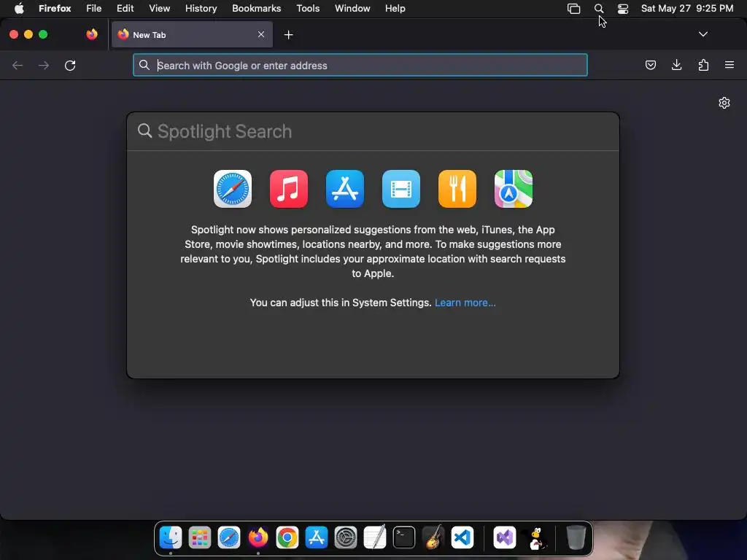
Task: Open Visual Studio purple icon in Dock
Action: 505,537
